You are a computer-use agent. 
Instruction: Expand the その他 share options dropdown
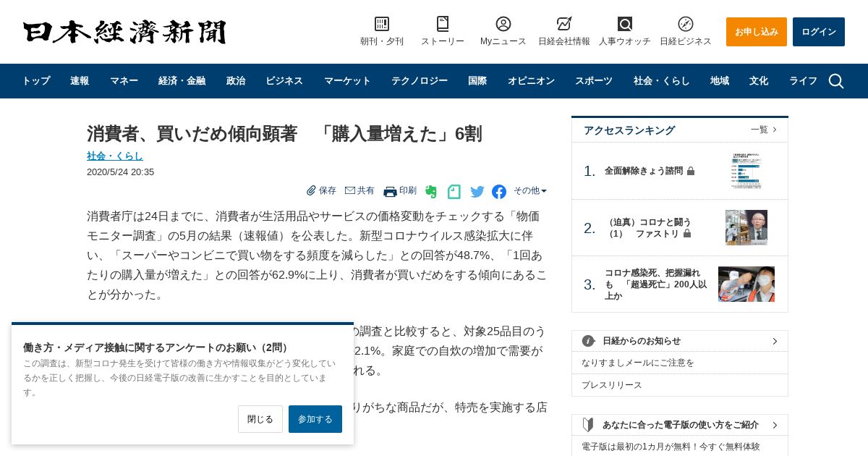(530, 190)
